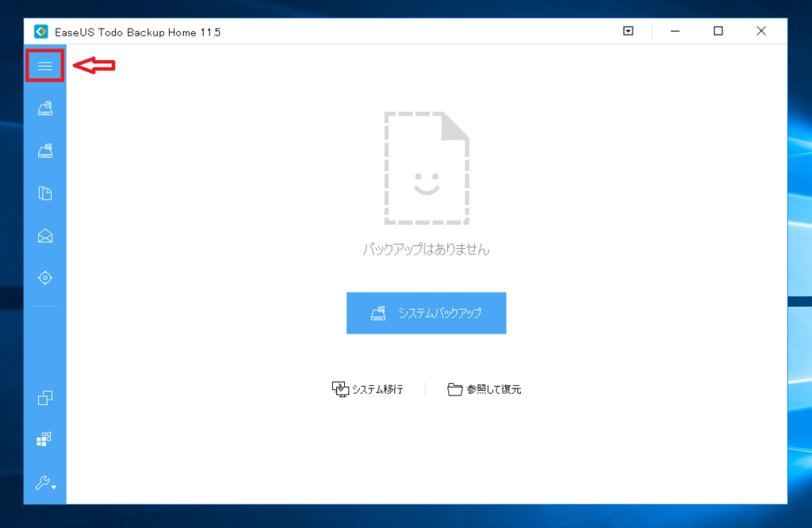Click the システム移行 link
Screen dimensions: 812x528
point(368,389)
